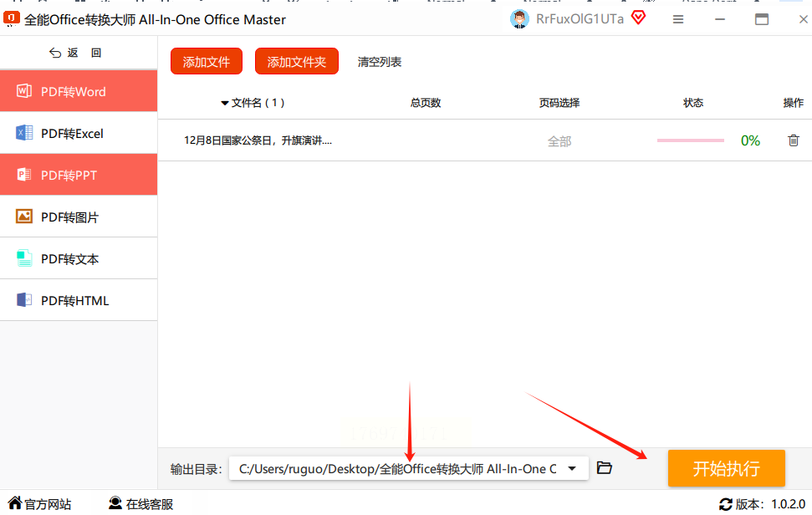
Task: Open the hamburger menu icon
Action: [x=678, y=20]
